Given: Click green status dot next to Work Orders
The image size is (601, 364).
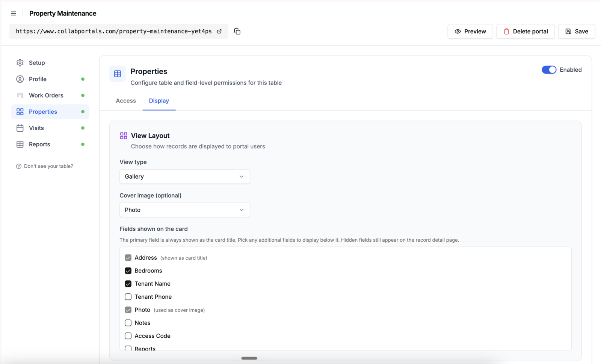Looking at the screenshot, I should point(83,95).
